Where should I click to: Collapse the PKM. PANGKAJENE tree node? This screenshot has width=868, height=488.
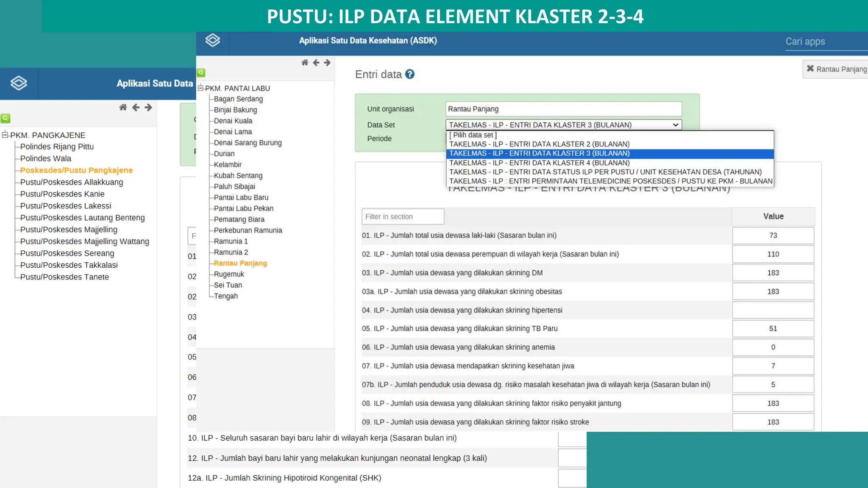click(x=5, y=135)
